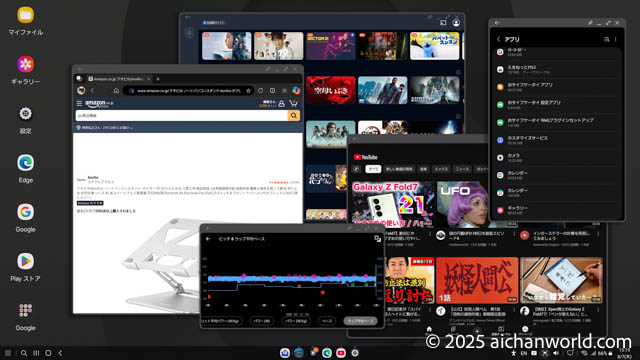This screenshot has width=640, height=360.
Task: Play the pen-on-tablet Galaxy Fold video
Action: [561, 280]
